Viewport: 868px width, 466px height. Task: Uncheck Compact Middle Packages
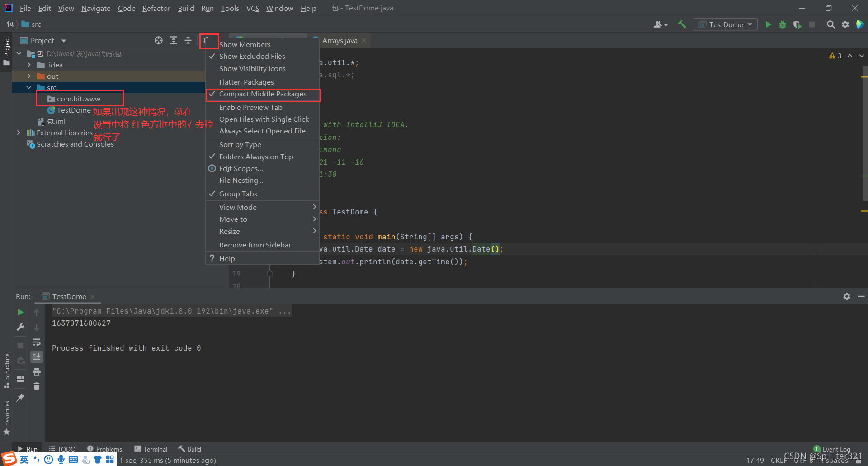(x=263, y=94)
